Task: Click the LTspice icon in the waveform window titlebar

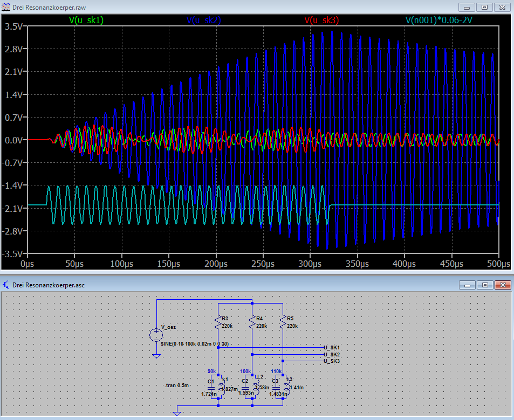Action: click(5, 7)
